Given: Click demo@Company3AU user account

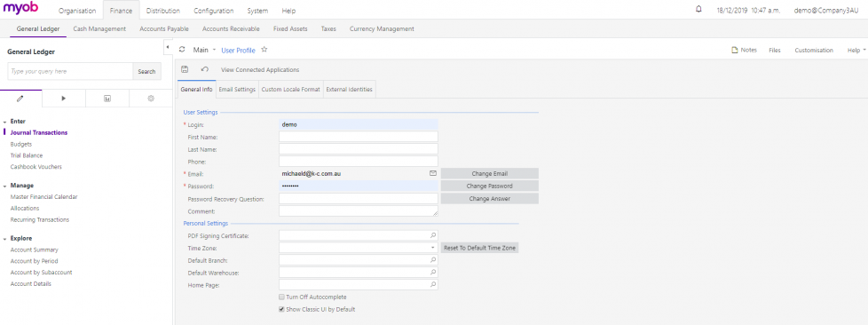Looking at the screenshot, I should pyautogui.click(x=826, y=11).
